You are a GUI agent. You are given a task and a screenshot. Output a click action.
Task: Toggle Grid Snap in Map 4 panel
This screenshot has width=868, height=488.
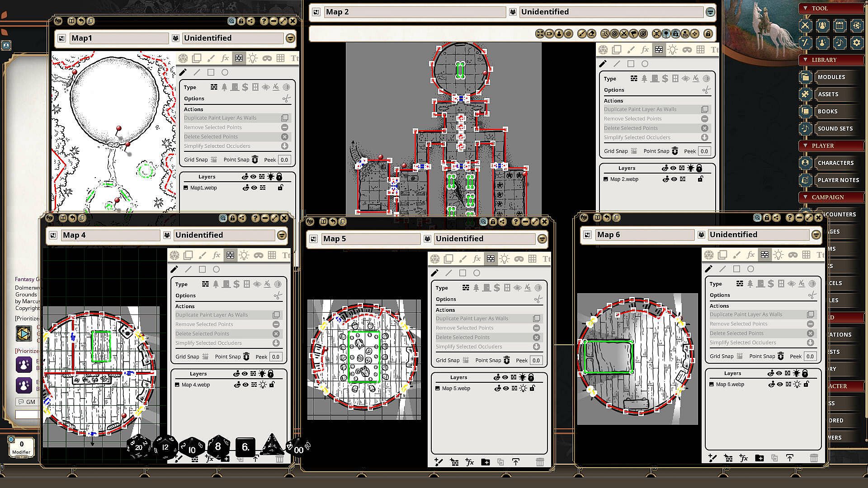(205, 357)
